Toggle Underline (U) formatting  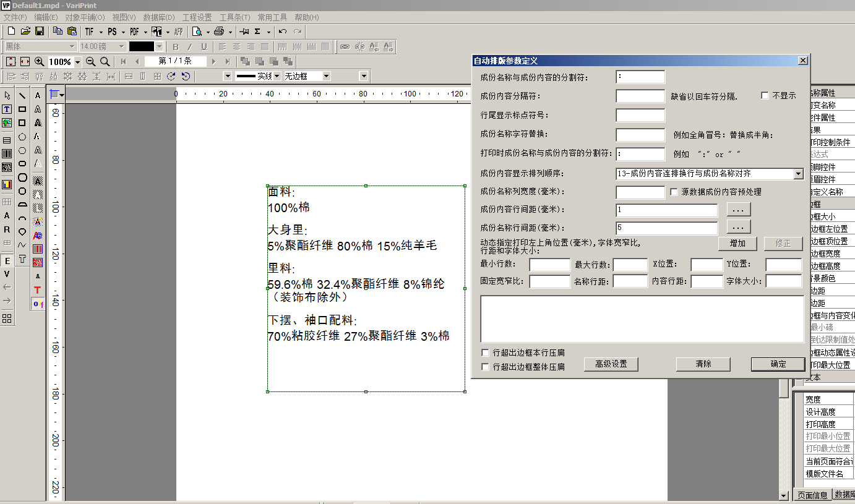point(204,46)
